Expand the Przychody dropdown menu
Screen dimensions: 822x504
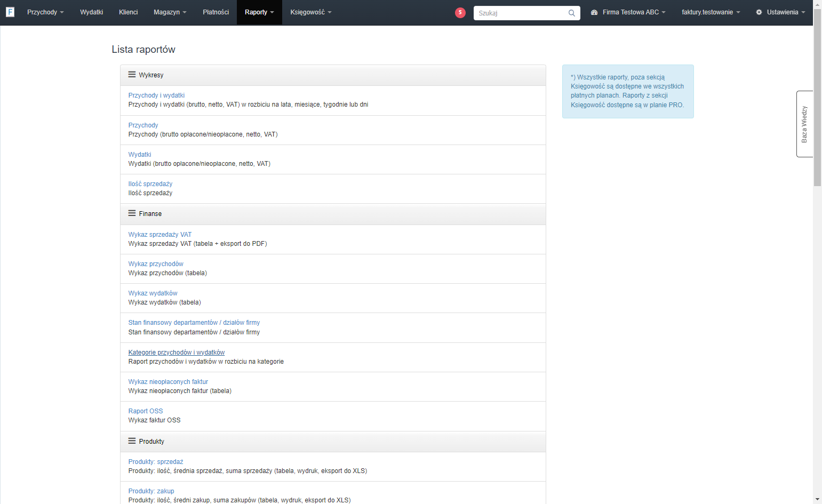45,12
